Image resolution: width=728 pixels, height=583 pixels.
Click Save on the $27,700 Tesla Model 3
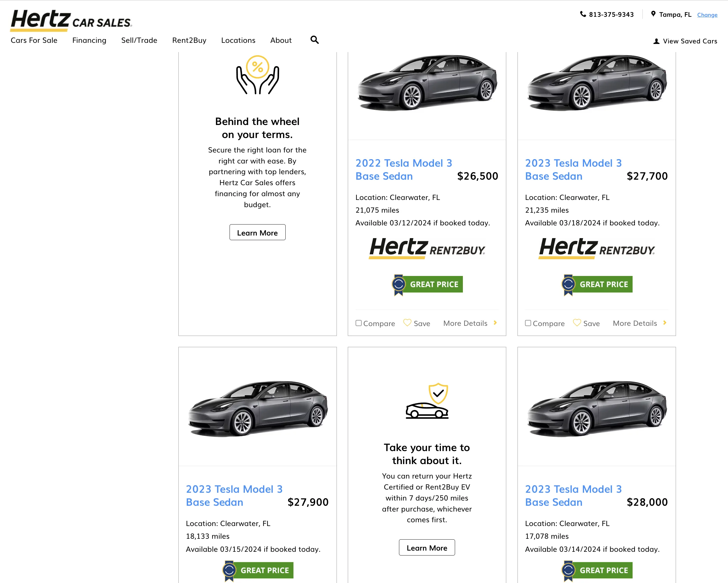point(591,324)
